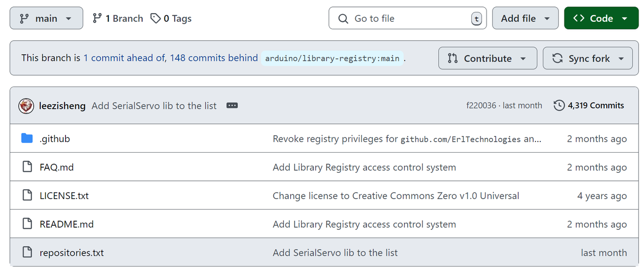The height and width of the screenshot is (271, 644).
Task: Open the 0 Tags link
Action: coord(172,19)
